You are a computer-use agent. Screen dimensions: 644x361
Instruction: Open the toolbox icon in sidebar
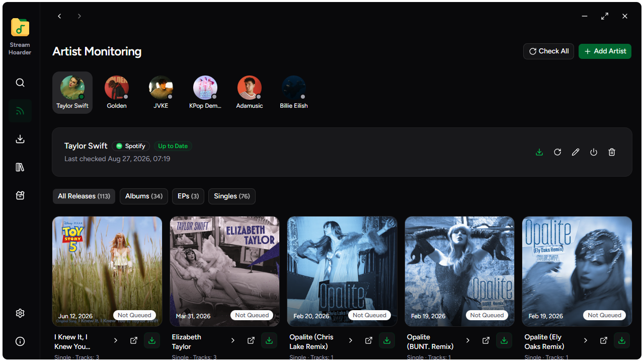[20, 195]
